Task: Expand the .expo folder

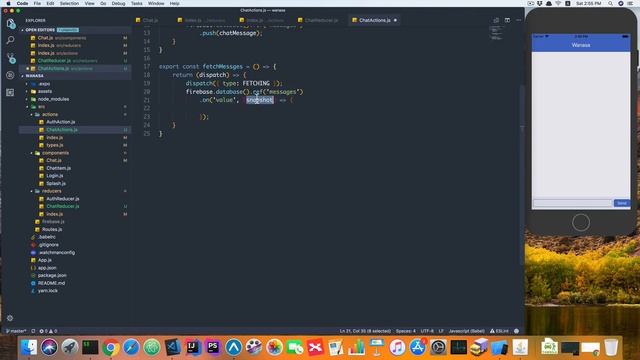Action: [44, 84]
